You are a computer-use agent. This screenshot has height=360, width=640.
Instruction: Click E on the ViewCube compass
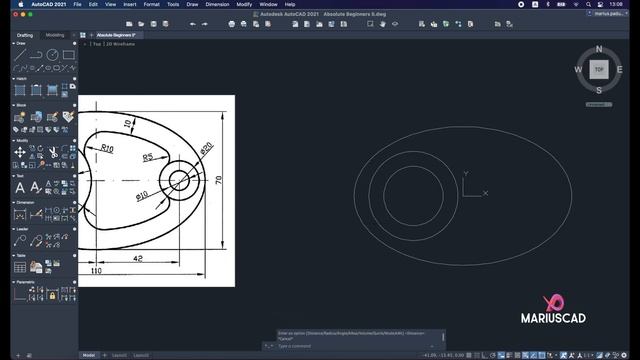[620, 69]
